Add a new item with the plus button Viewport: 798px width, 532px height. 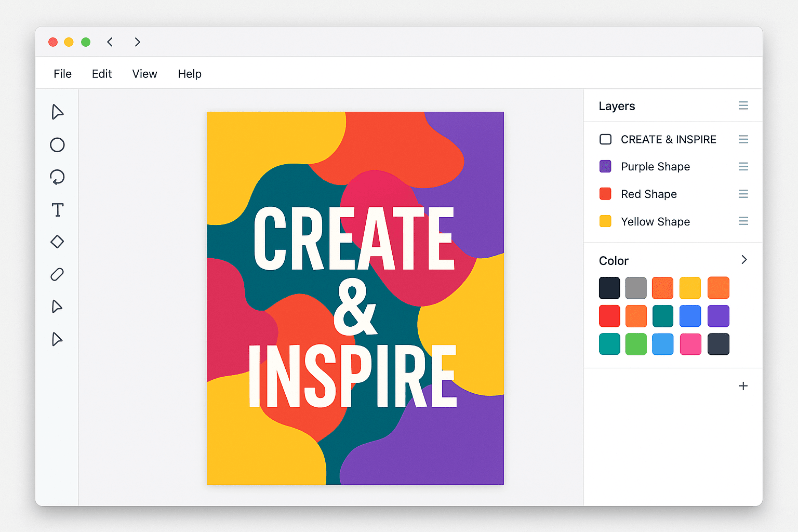[743, 385]
